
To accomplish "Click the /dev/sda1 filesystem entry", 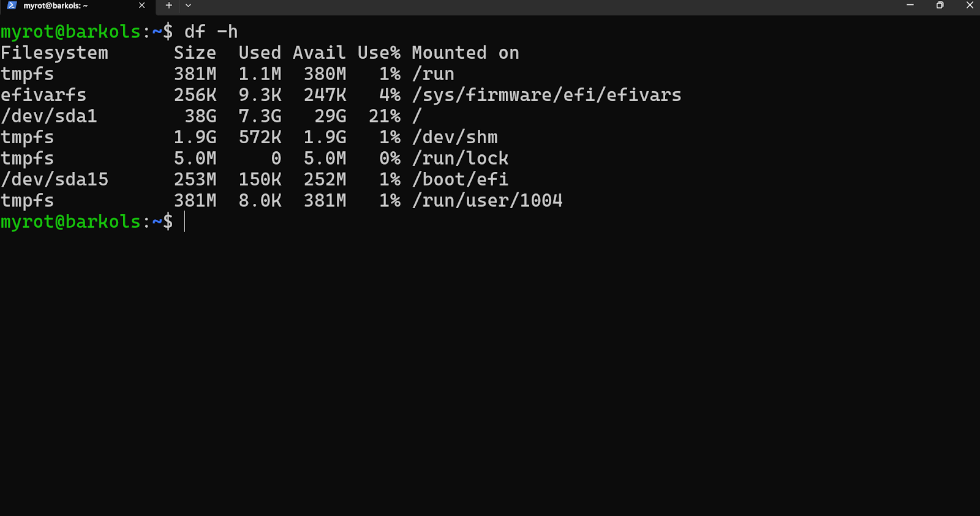I will [x=49, y=116].
